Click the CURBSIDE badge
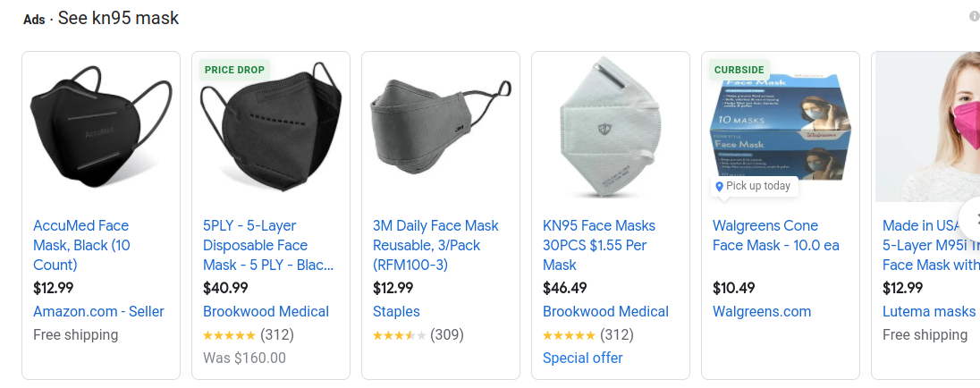 pos(739,70)
